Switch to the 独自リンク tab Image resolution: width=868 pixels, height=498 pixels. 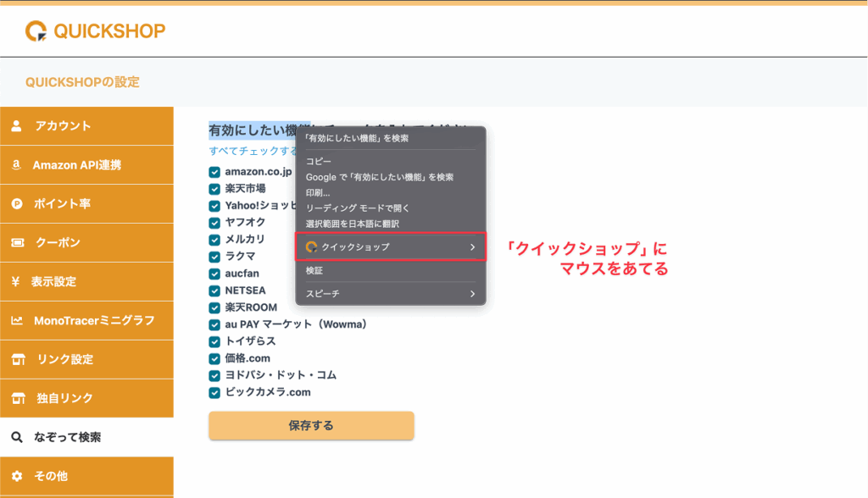pyautogui.click(x=87, y=398)
